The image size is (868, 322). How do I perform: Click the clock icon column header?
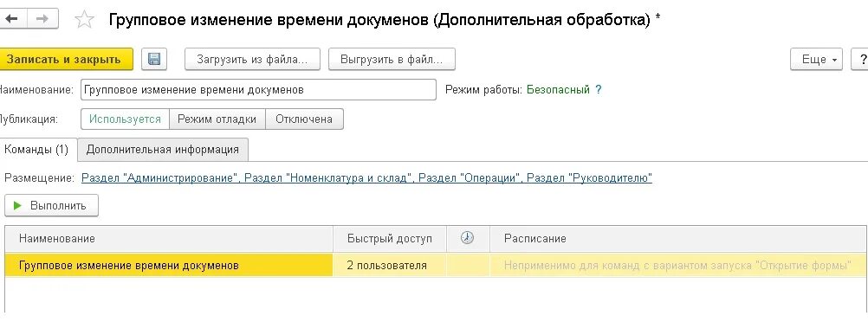pyautogui.click(x=467, y=238)
